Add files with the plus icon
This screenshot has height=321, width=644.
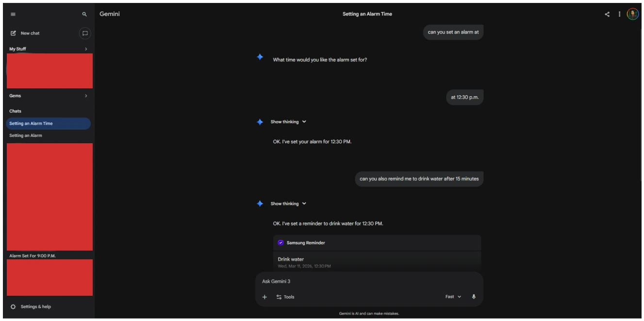coord(264,297)
